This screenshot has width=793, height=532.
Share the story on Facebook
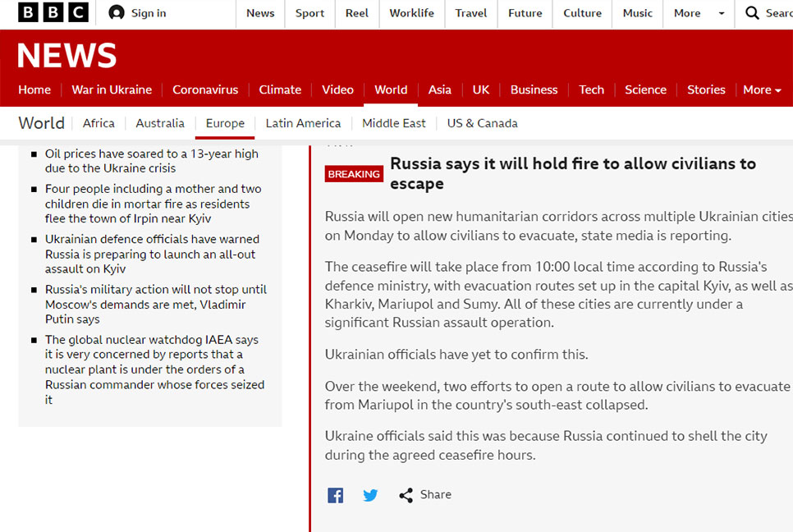(x=335, y=495)
